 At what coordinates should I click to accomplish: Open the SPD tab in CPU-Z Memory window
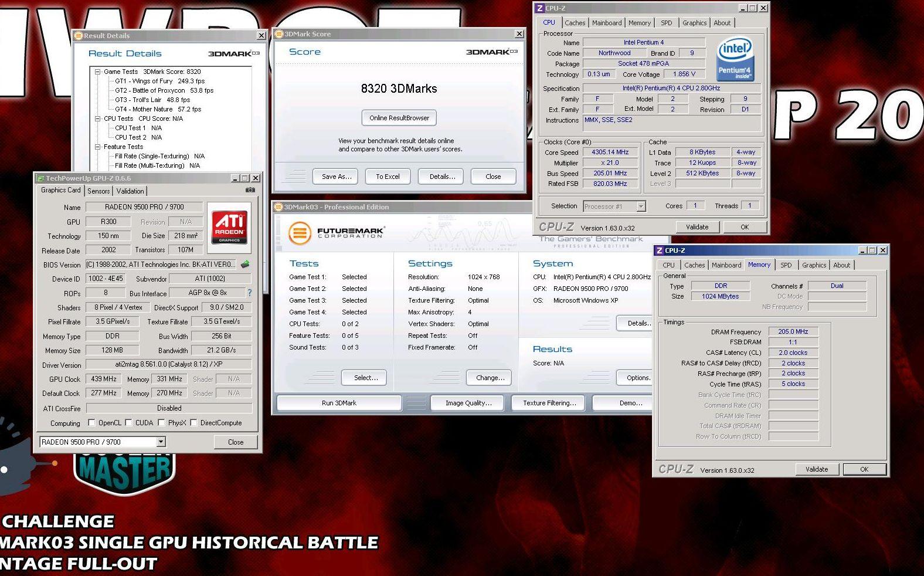786,265
